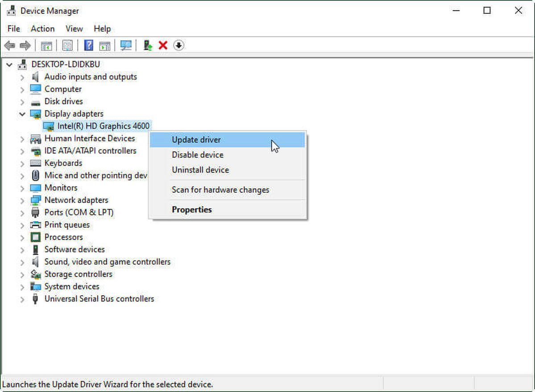Click the speaker icon of Audio inputs and outputs
Screen dimensions: 535x392
coord(35,77)
